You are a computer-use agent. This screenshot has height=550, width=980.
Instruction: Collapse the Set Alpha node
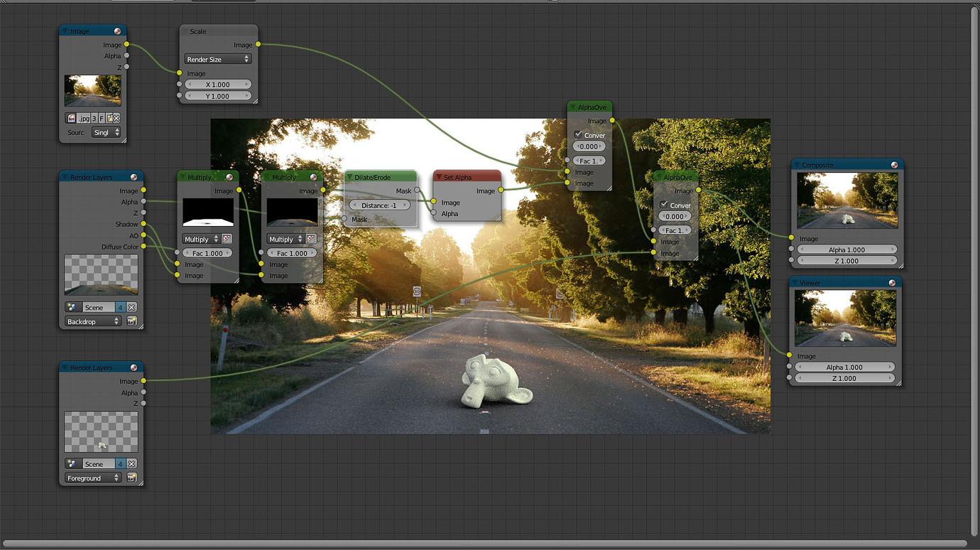pos(438,177)
